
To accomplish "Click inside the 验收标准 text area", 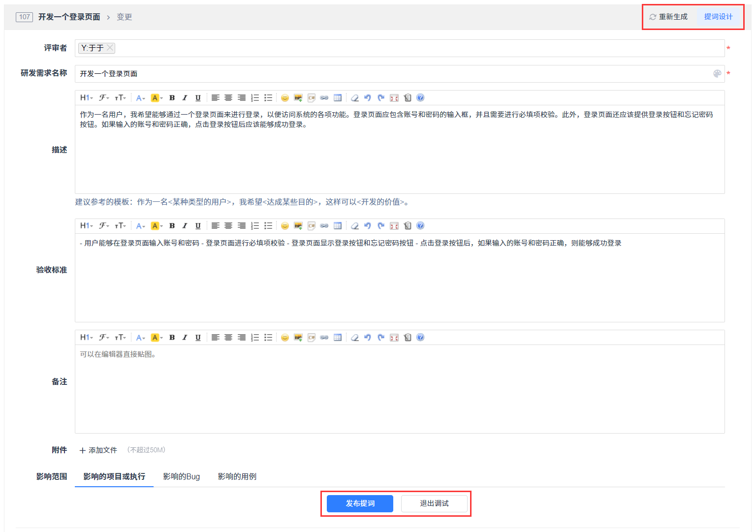I will 400,278.
